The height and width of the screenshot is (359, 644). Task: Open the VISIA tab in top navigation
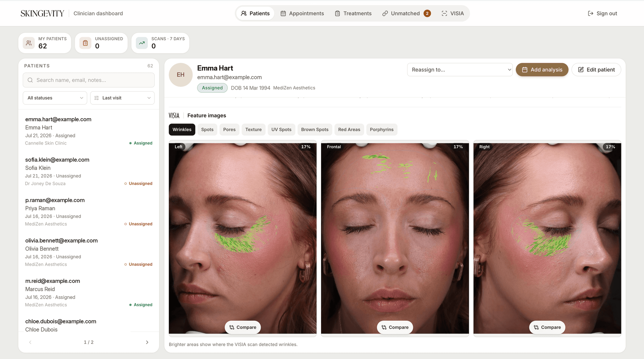pyautogui.click(x=453, y=13)
